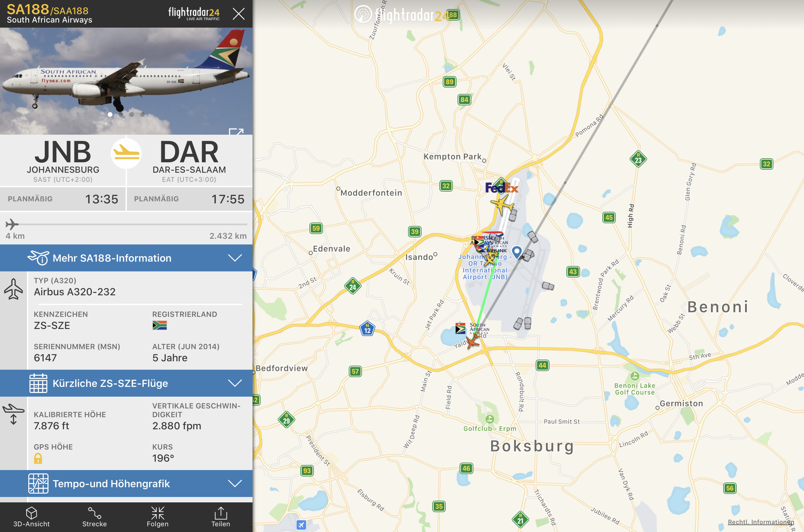Image resolution: width=804 pixels, height=532 pixels.
Task: Tap the Folgen follow icon
Action: pos(158,517)
